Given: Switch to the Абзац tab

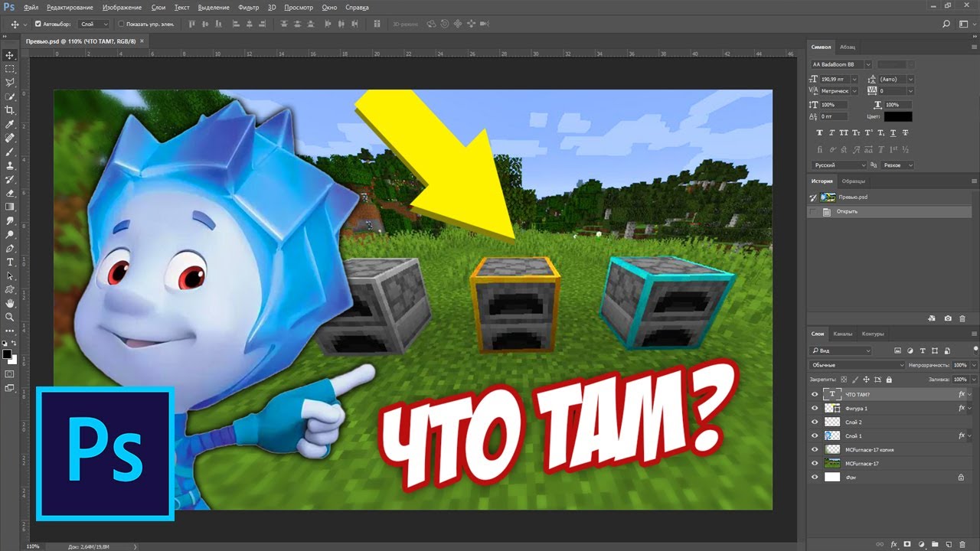Looking at the screenshot, I should (848, 47).
